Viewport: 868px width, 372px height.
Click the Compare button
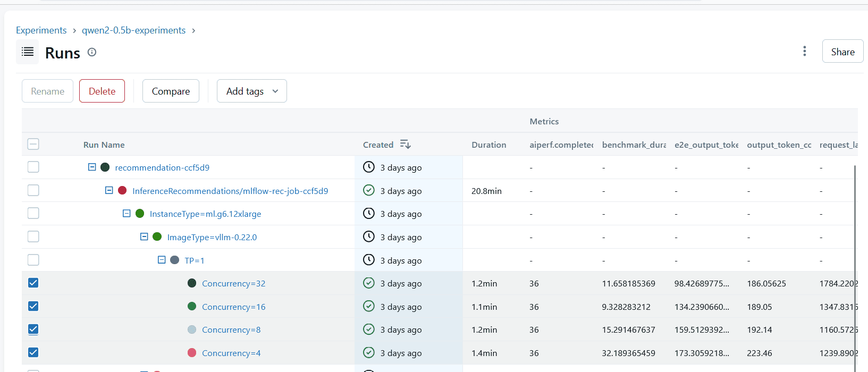pyautogui.click(x=171, y=91)
